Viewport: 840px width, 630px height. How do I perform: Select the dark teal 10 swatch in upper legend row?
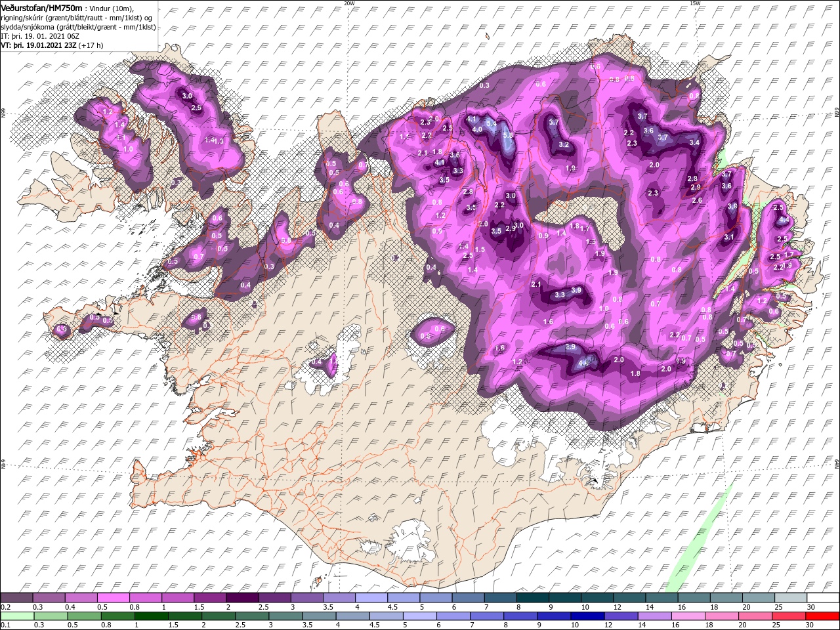tap(597, 598)
